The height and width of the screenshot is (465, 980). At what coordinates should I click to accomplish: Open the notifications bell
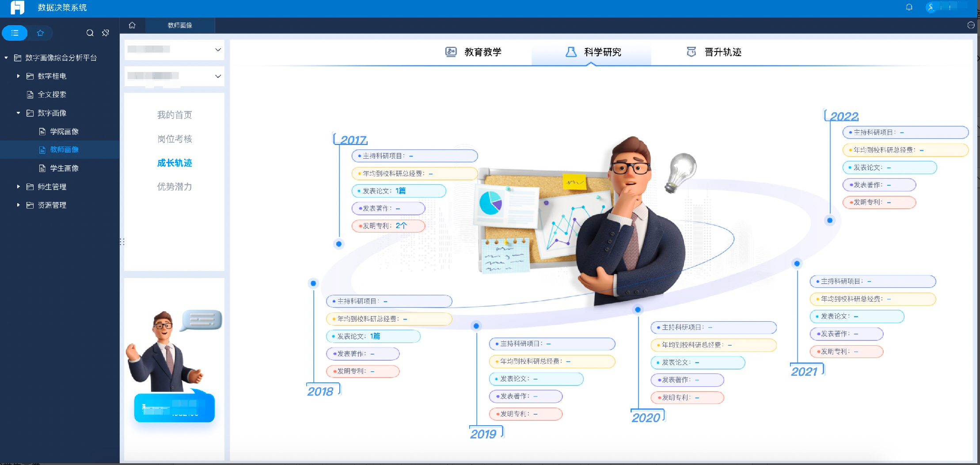pos(909,7)
